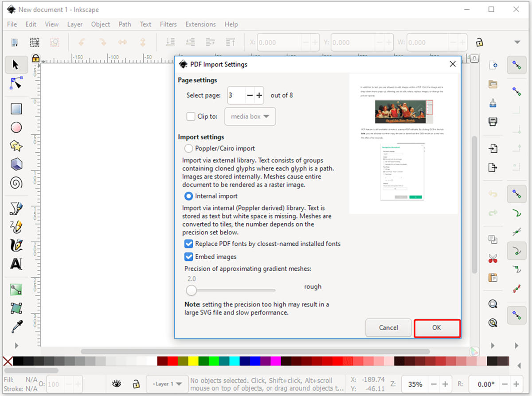532x396 pixels.
Task: Expand the Filters menu
Action: 168,24
